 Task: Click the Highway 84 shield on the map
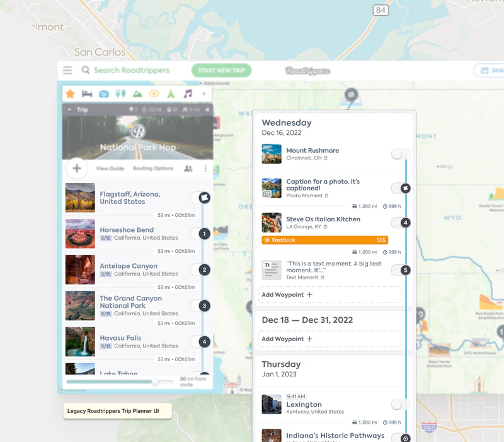381,10
